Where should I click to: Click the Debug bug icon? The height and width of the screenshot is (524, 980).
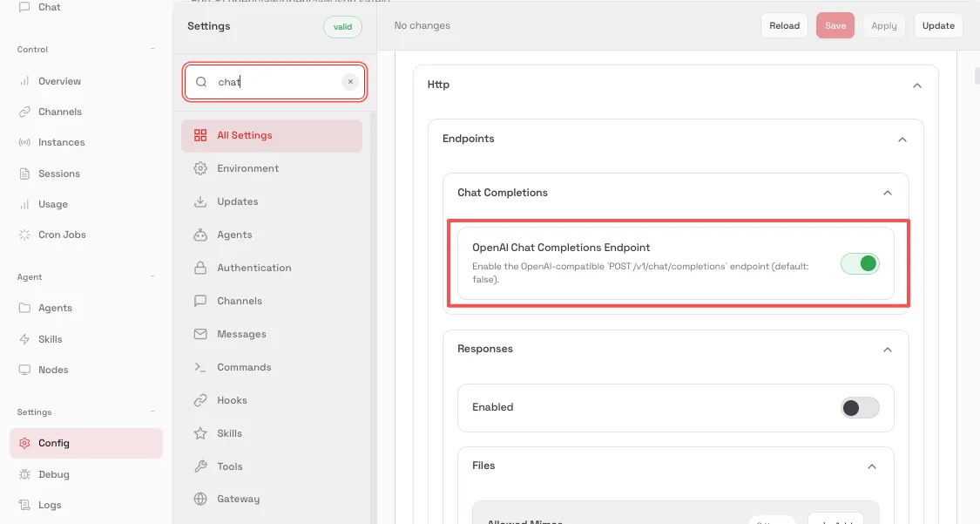tap(24, 474)
